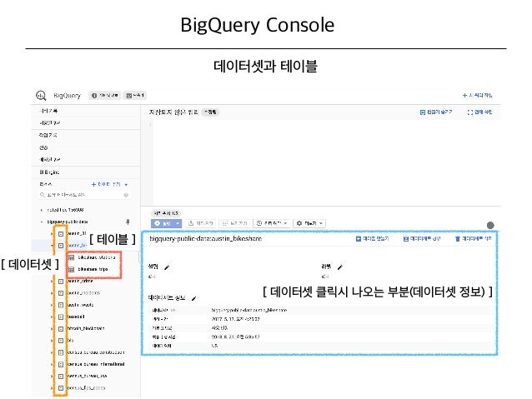Screen dimensions: 532x399
Task: Open the add data dropdown arrow
Action: click(x=126, y=184)
